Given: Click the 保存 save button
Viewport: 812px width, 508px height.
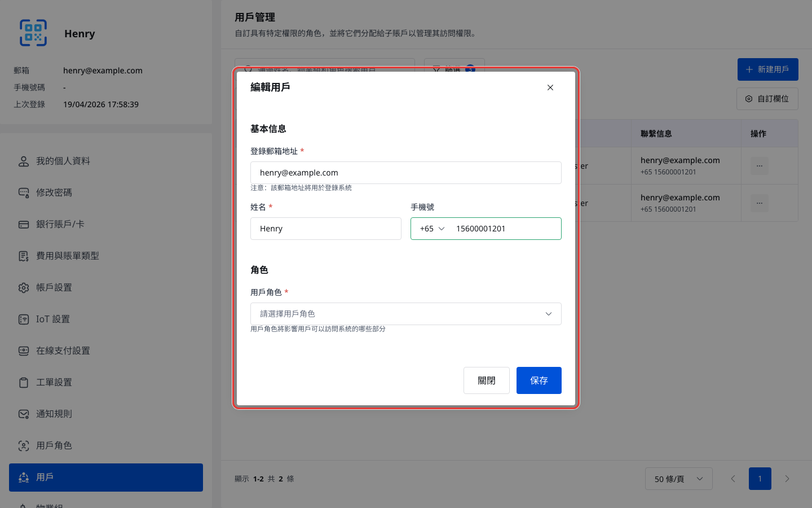Looking at the screenshot, I should (x=539, y=380).
